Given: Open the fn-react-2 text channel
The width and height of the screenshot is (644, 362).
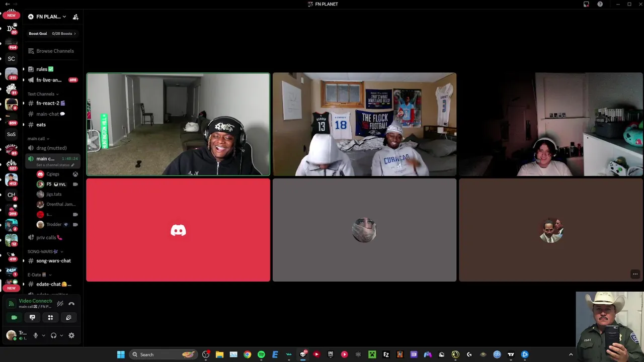Looking at the screenshot, I should point(53,103).
